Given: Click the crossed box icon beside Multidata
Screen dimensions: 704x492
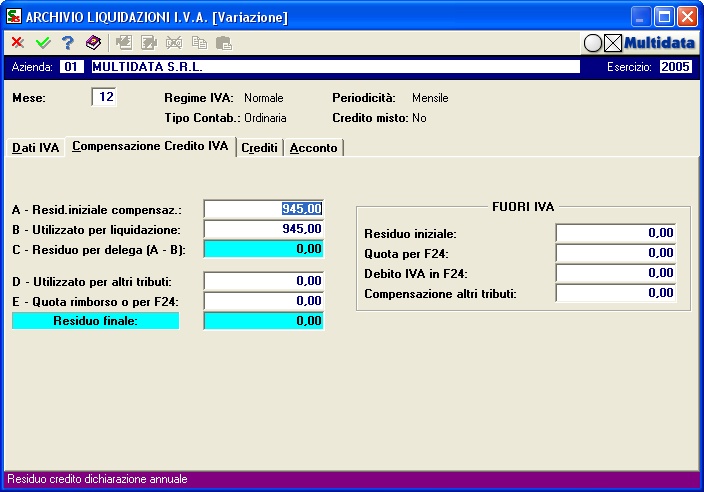Looking at the screenshot, I should (613, 44).
